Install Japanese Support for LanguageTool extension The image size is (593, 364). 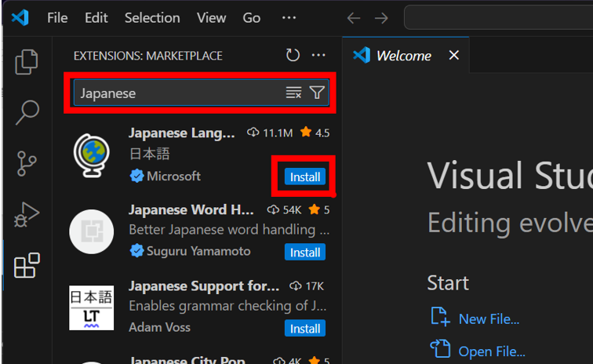[x=305, y=328]
